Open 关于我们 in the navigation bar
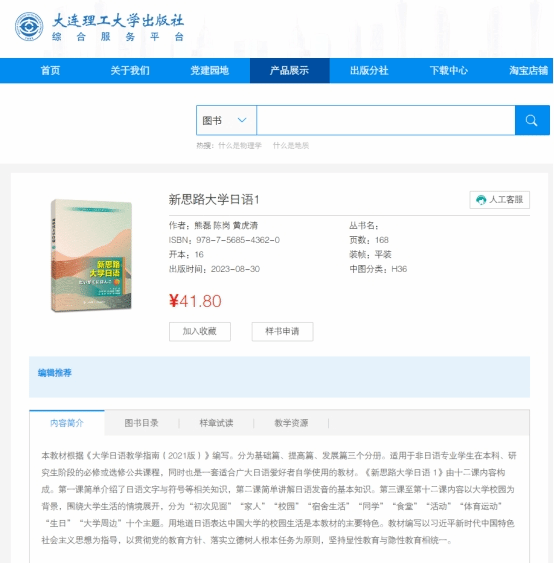The image size is (554, 563). (130, 70)
